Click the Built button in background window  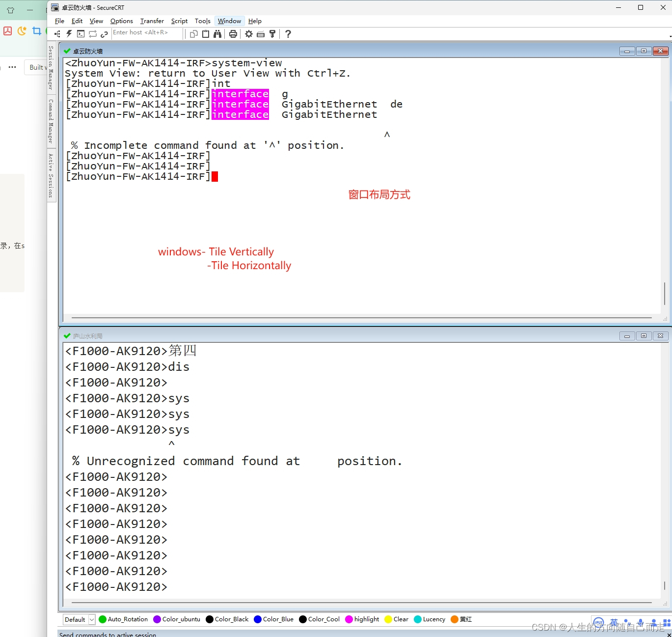(36, 67)
